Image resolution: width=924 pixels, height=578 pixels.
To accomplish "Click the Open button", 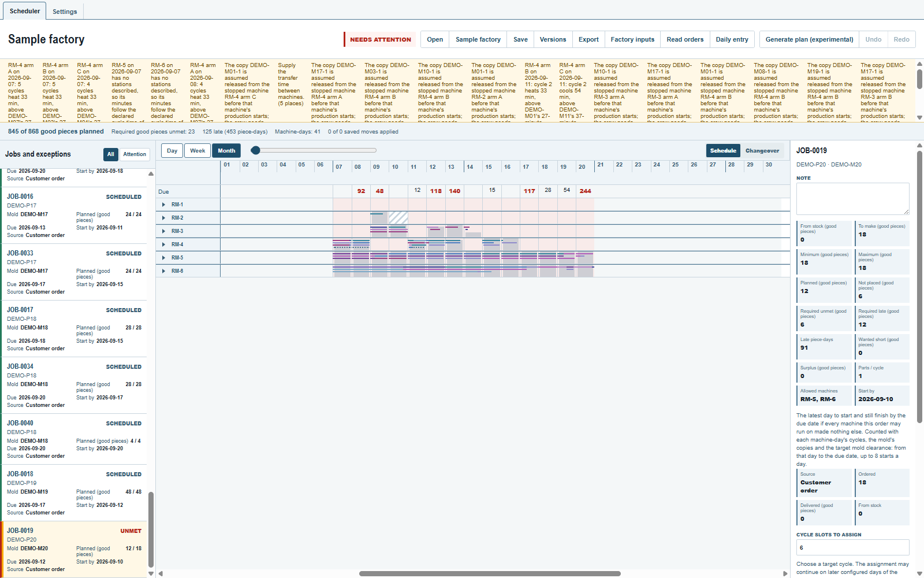I will (x=435, y=39).
